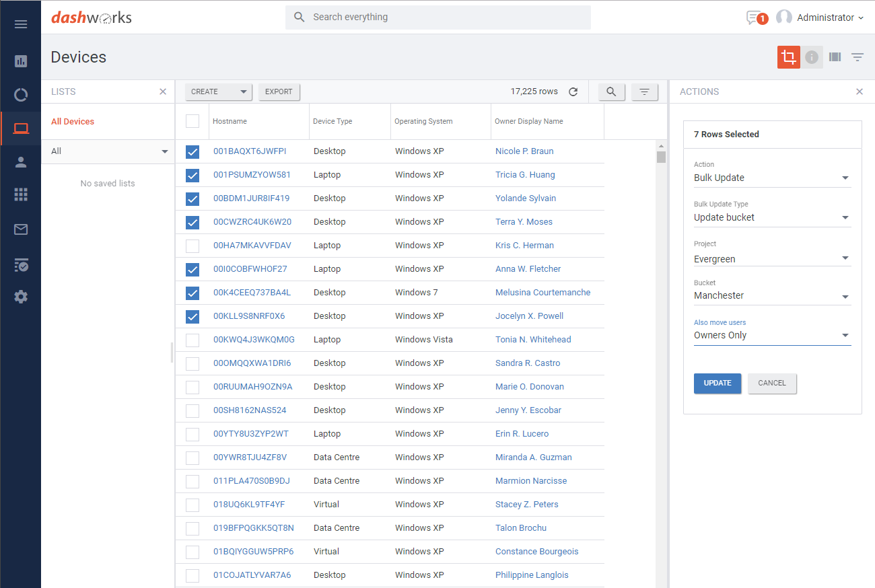Viewport: 875px width, 588px height.
Task: Click the dashworks logo
Action: pyautogui.click(x=92, y=17)
